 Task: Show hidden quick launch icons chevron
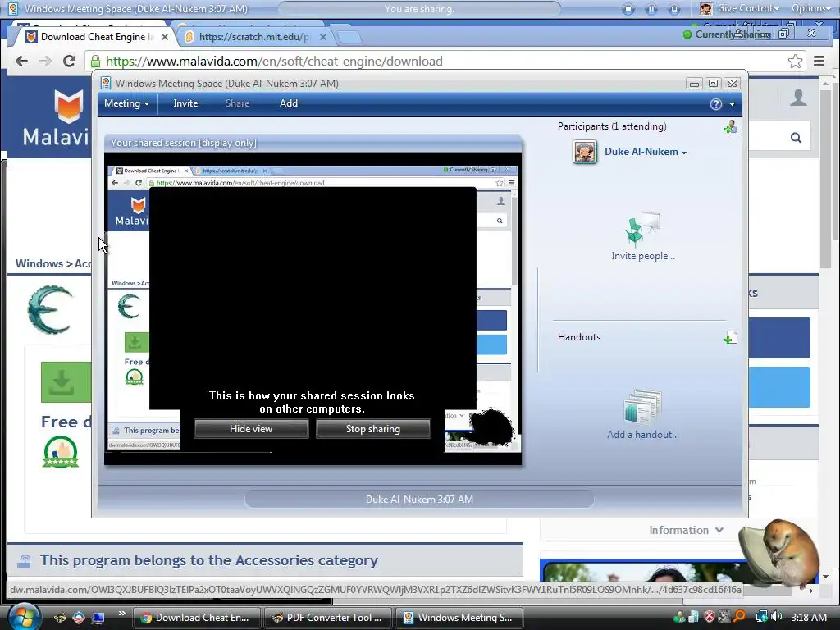click(x=121, y=613)
